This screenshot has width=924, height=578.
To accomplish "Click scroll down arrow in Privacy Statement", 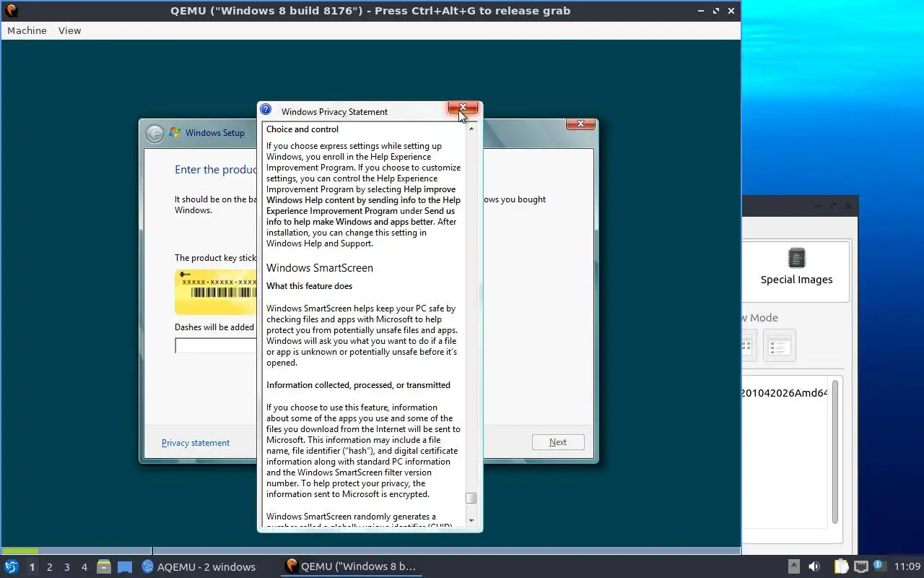I will (471, 520).
